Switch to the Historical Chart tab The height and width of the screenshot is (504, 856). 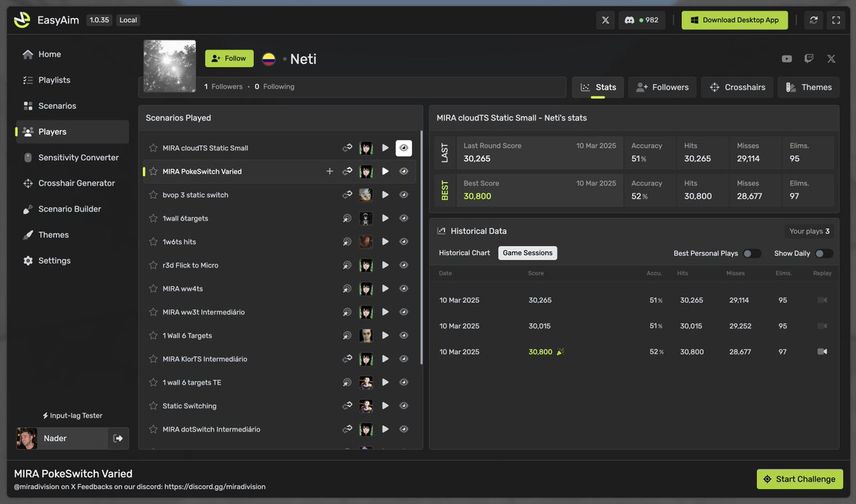click(x=464, y=253)
